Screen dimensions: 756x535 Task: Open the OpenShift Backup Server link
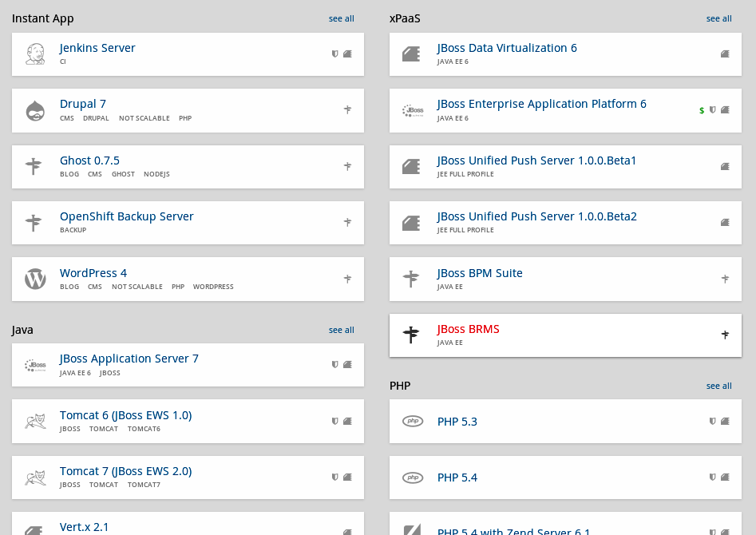pos(127,216)
